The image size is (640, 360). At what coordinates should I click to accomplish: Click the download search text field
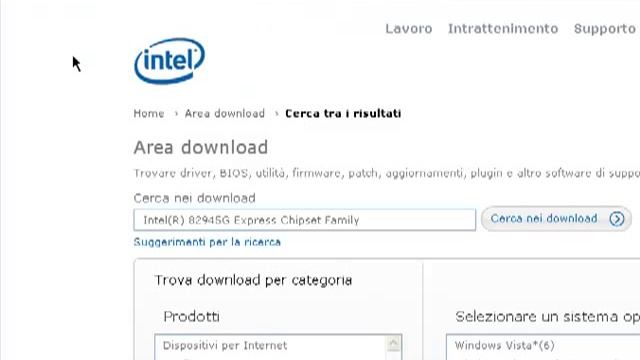pyautogui.click(x=304, y=220)
